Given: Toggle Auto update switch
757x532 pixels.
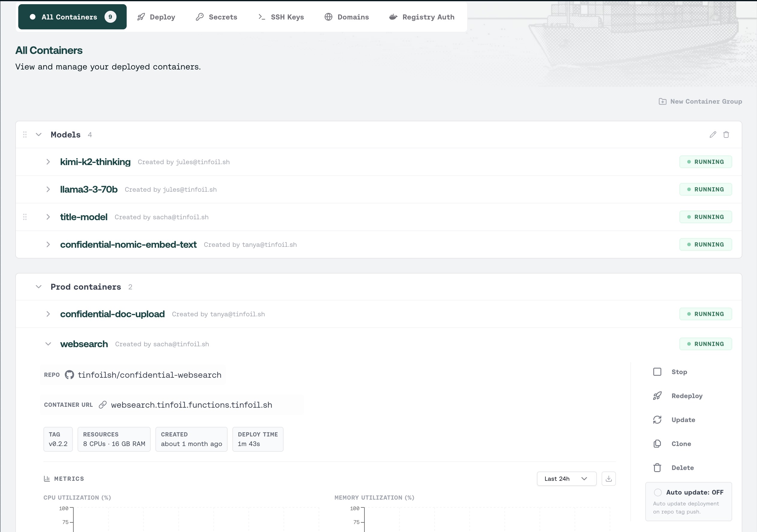Looking at the screenshot, I should pos(658,492).
